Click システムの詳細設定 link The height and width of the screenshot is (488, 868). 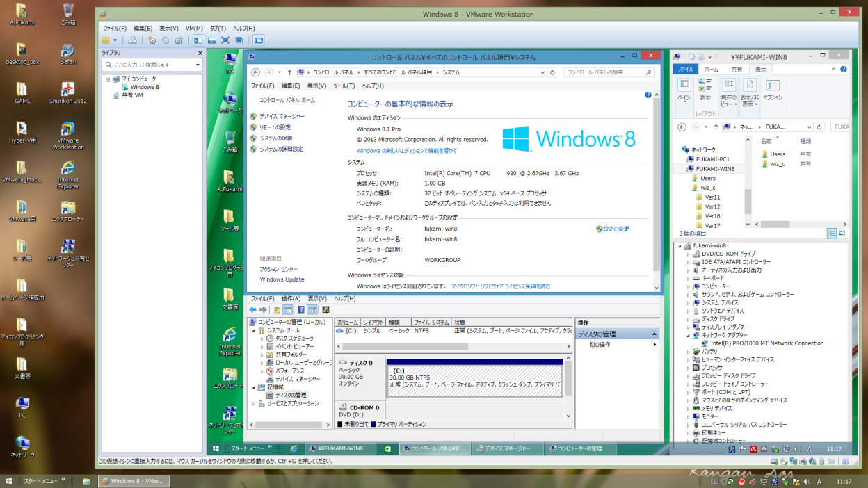[281, 149]
